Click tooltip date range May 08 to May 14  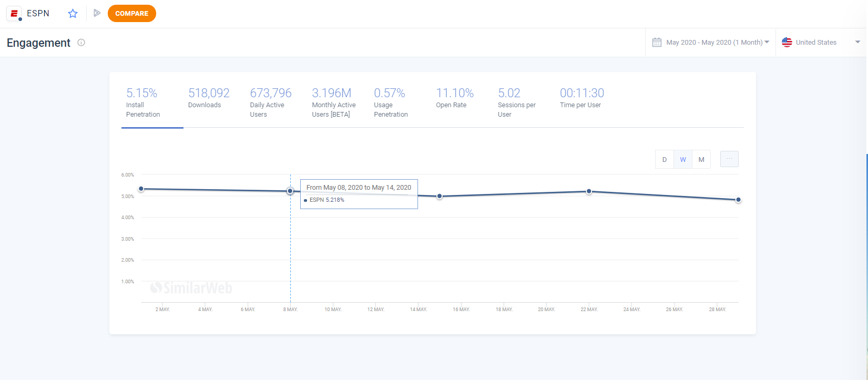[359, 187]
